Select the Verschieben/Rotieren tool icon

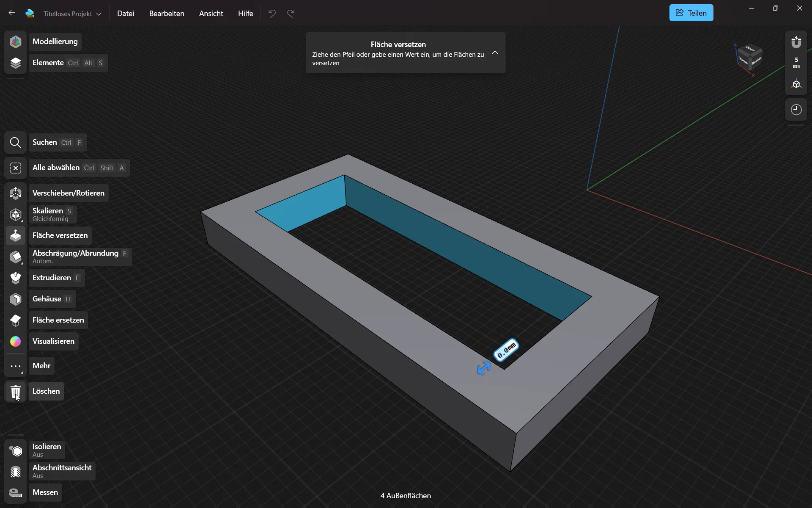(16, 193)
